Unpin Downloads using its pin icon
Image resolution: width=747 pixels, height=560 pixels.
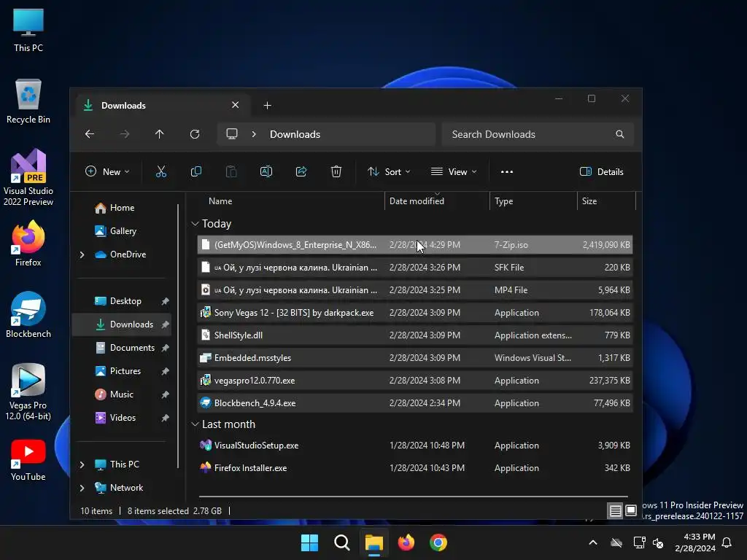(x=165, y=324)
